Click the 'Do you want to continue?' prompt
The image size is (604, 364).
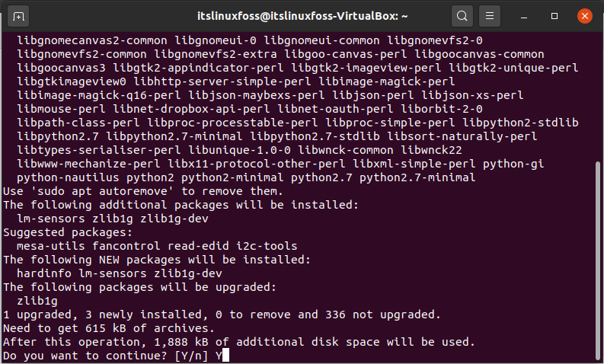[x=85, y=356]
